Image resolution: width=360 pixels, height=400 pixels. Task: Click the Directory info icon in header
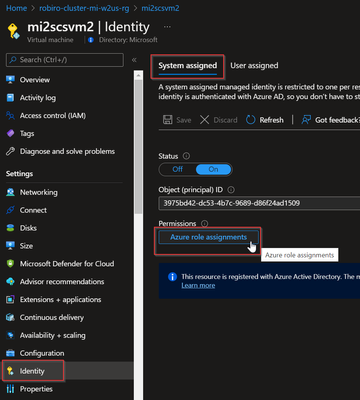point(91,40)
